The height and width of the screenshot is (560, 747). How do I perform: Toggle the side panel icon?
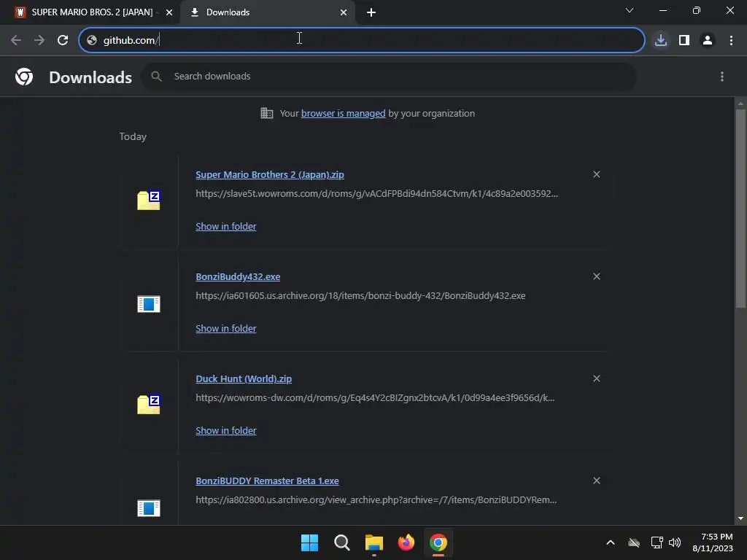point(684,40)
